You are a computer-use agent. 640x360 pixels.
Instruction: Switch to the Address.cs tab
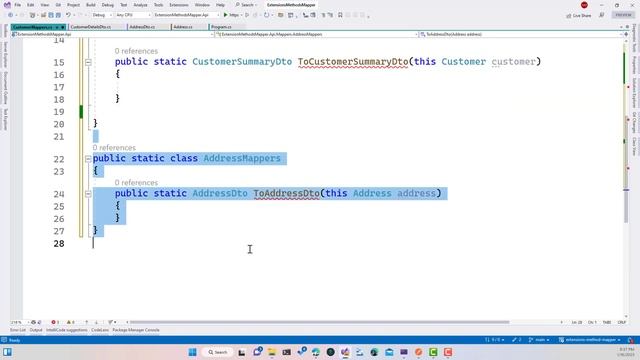(183, 27)
